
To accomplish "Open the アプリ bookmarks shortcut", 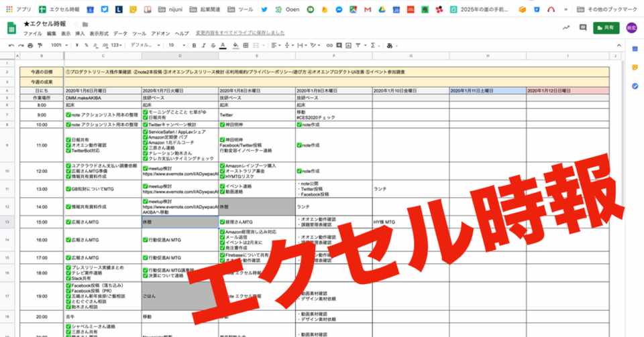I will tap(19, 9).
